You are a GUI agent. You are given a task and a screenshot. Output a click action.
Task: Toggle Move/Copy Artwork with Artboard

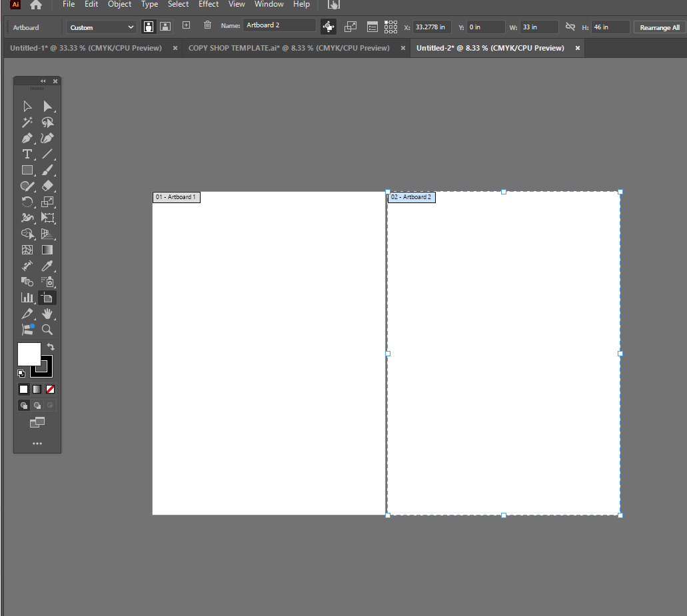click(329, 27)
